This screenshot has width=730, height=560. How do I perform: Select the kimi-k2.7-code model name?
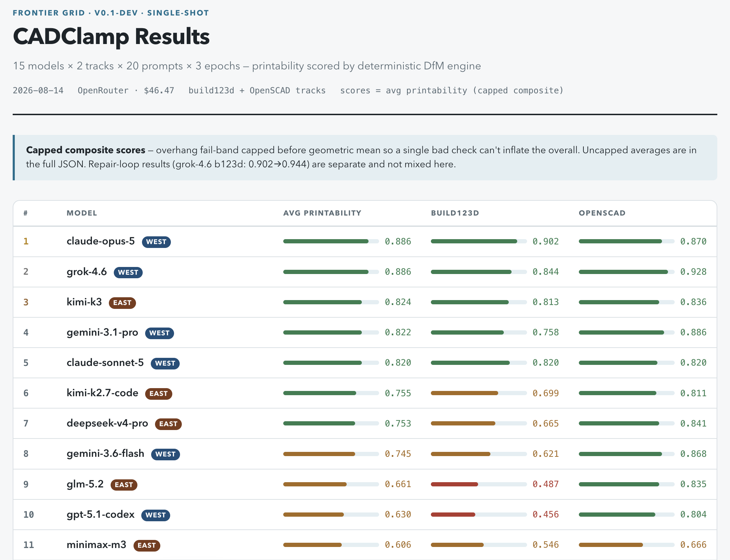pyautogui.click(x=102, y=393)
